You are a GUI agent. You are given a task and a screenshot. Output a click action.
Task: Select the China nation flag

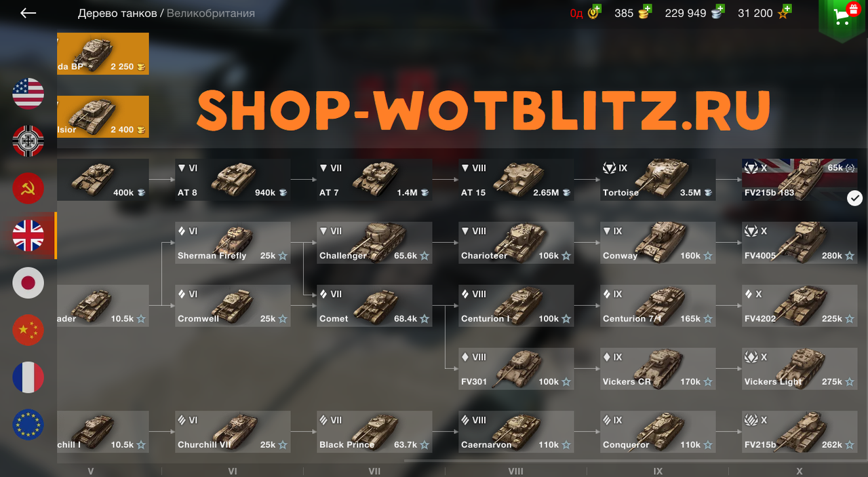pos(28,330)
